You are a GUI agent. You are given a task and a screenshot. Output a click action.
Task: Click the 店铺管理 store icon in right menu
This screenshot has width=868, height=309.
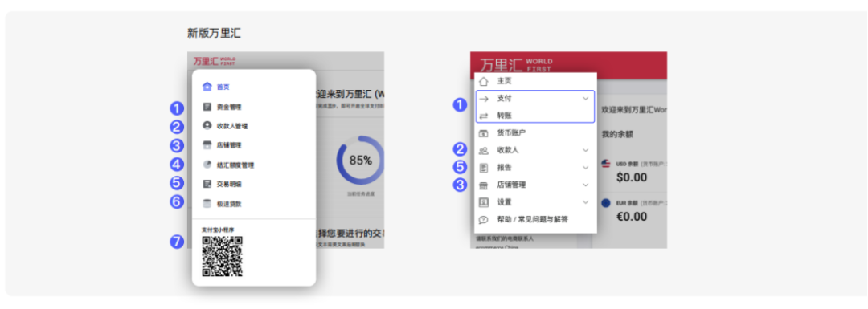(483, 185)
